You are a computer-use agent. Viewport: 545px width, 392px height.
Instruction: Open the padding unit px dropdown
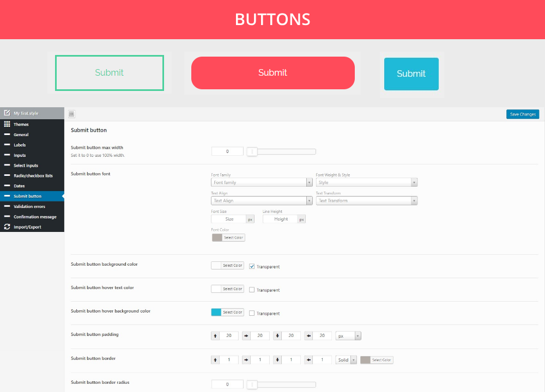[x=348, y=336]
